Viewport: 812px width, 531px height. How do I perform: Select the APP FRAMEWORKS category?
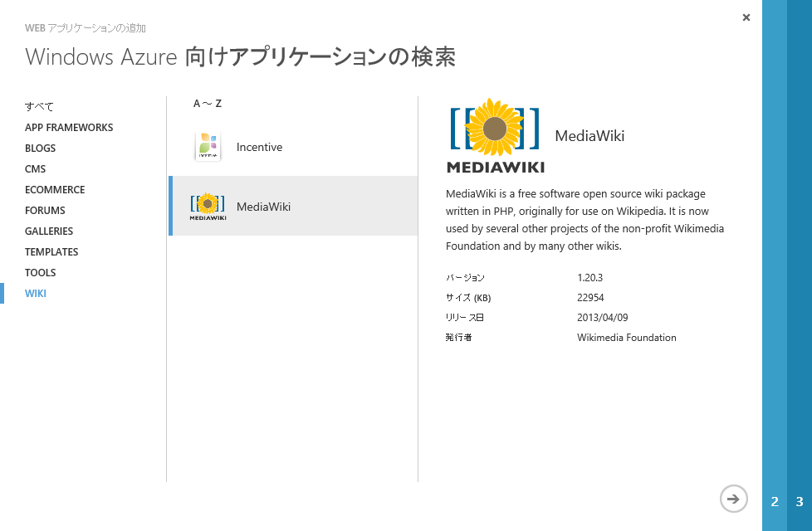pos(69,127)
